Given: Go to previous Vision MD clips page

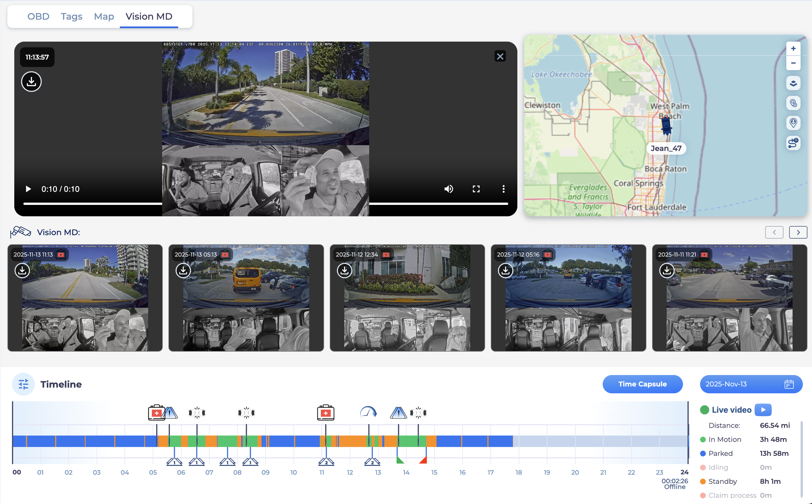Looking at the screenshot, I should [x=774, y=232].
